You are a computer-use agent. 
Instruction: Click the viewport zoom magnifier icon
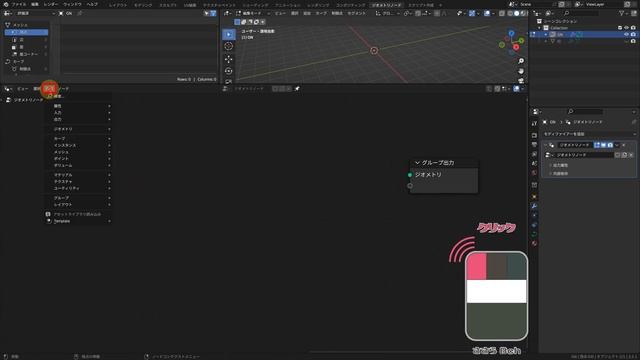[521, 61]
